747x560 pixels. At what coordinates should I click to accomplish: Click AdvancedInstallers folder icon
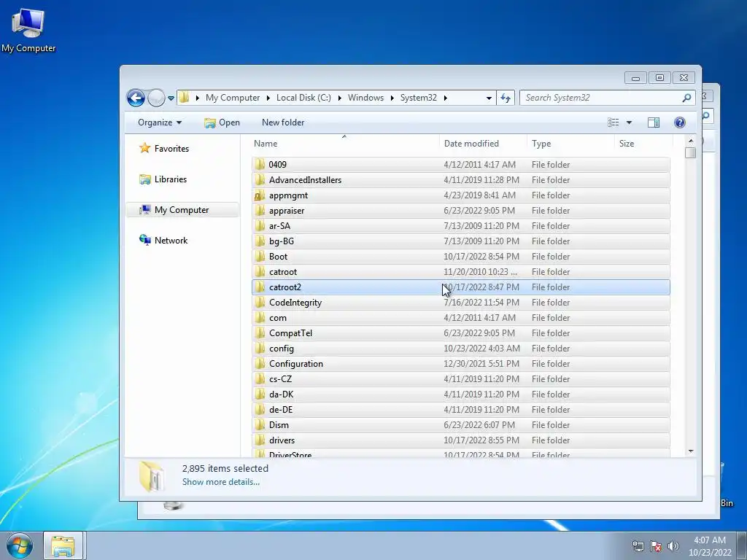260,179
